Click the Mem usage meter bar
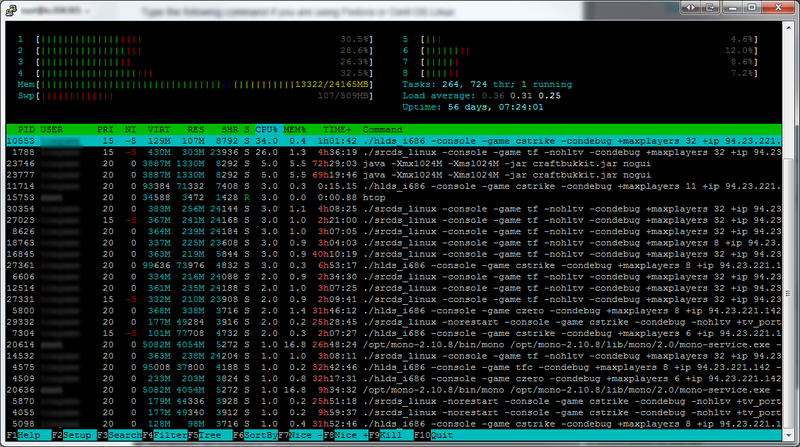This screenshot has height=447, width=800. tap(195, 84)
